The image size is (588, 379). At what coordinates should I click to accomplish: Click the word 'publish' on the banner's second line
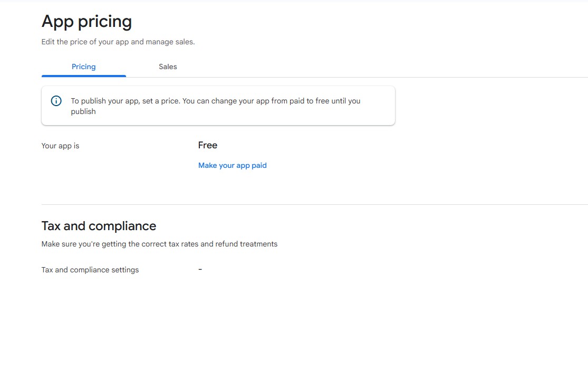[83, 111]
